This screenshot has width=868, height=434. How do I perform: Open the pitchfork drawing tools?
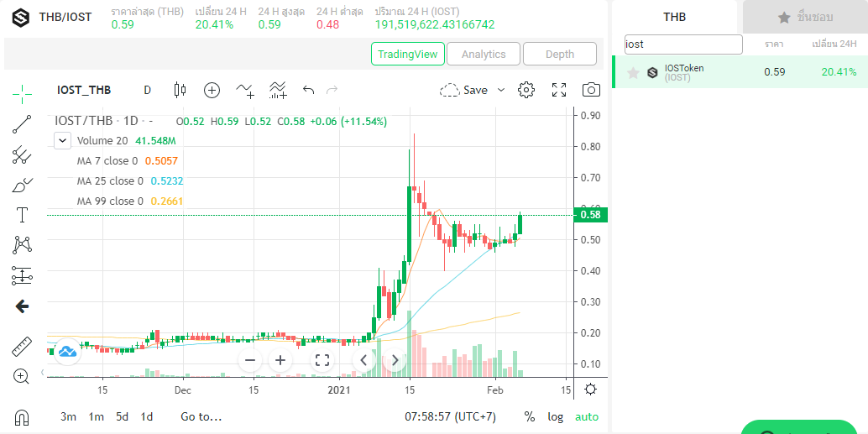click(x=22, y=155)
